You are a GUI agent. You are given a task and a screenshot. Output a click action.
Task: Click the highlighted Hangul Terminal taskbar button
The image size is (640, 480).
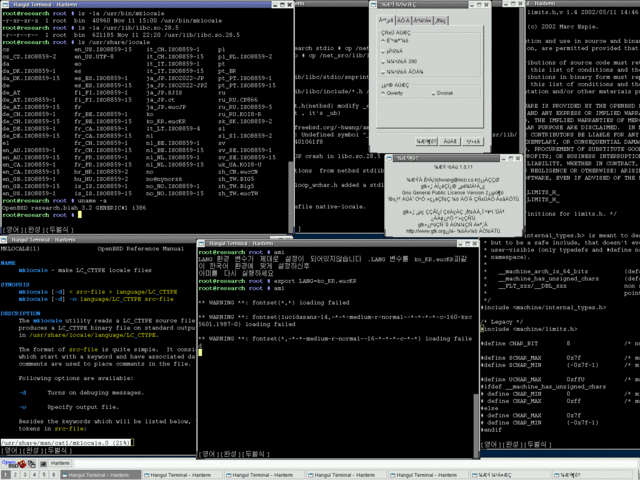click(100, 475)
